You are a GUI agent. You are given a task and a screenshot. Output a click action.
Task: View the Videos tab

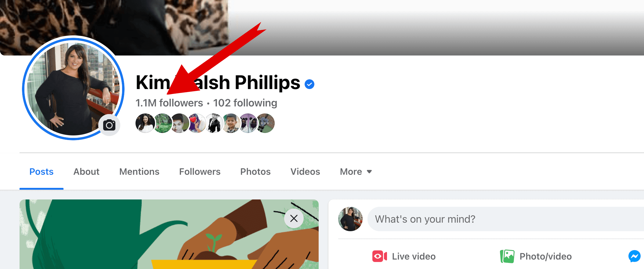305,172
